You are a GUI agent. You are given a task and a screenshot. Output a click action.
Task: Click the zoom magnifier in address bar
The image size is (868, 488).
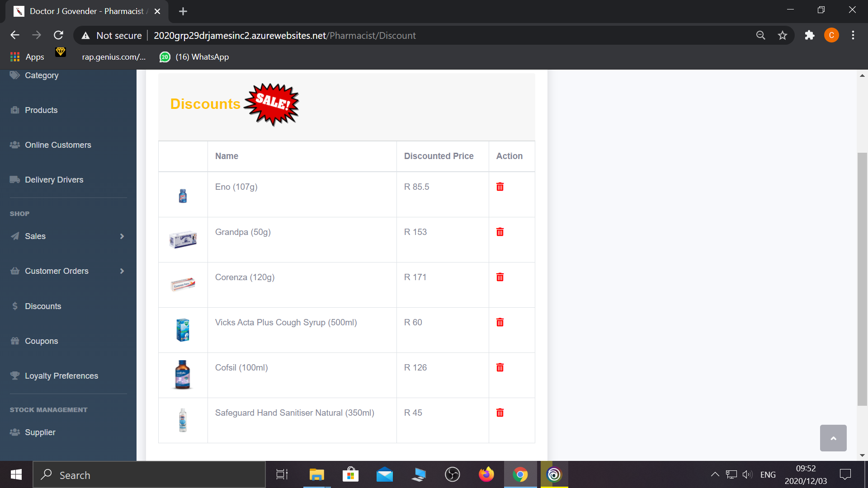tap(760, 35)
